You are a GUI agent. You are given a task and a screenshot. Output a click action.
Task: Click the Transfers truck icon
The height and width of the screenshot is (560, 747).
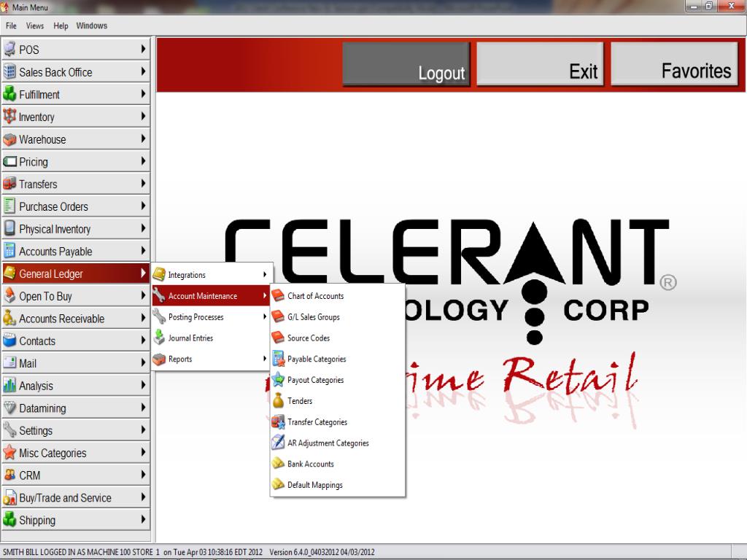click(x=9, y=184)
